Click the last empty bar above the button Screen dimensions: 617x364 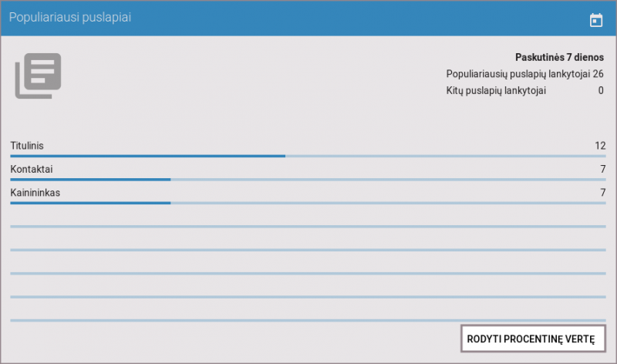pos(308,321)
